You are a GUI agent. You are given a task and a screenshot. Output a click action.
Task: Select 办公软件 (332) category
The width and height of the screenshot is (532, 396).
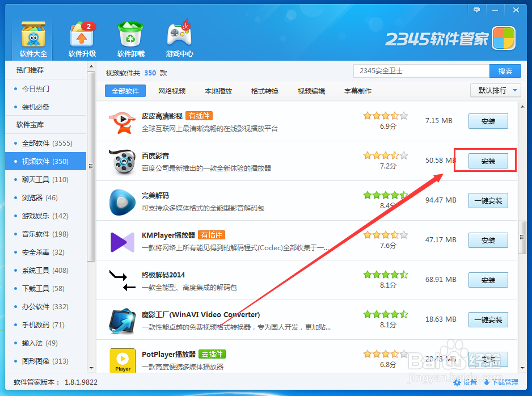coord(45,306)
